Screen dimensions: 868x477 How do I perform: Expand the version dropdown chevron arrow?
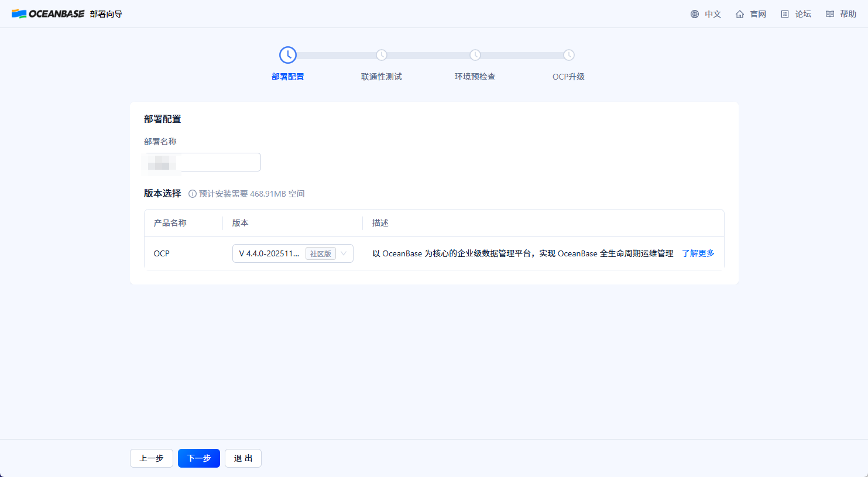click(344, 253)
